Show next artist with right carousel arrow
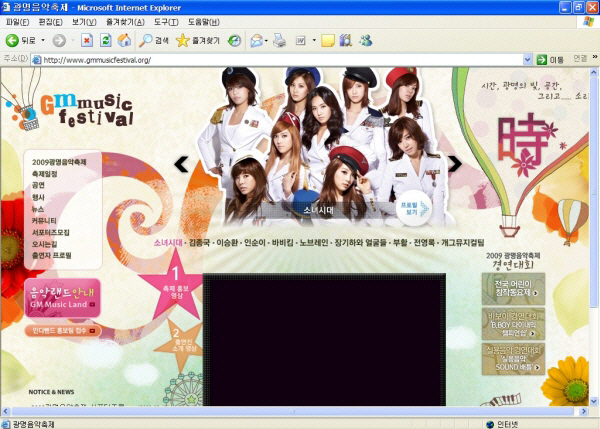The image size is (600, 429). (454, 164)
